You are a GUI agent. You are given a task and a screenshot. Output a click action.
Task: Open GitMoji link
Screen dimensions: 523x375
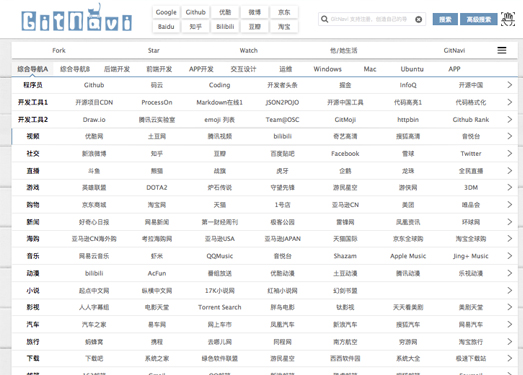click(345, 119)
